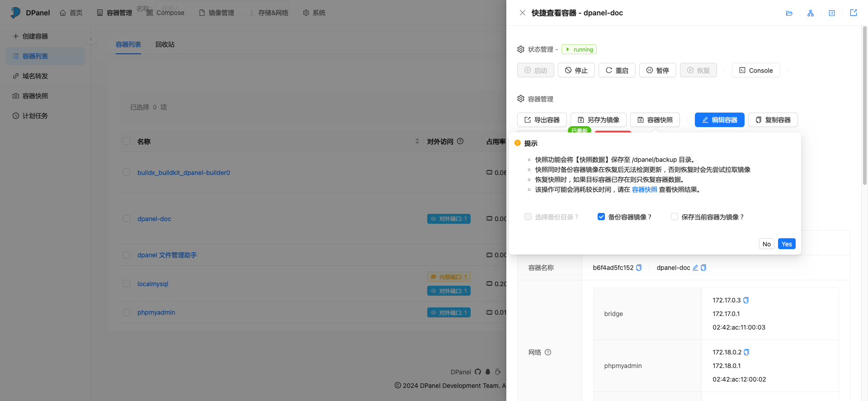Click the 暂停 button

658,70
